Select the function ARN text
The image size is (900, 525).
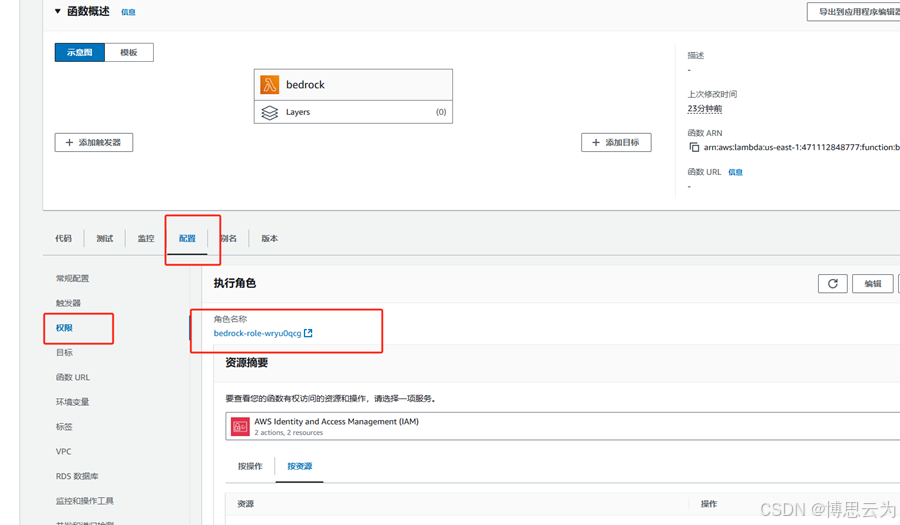click(801, 147)
